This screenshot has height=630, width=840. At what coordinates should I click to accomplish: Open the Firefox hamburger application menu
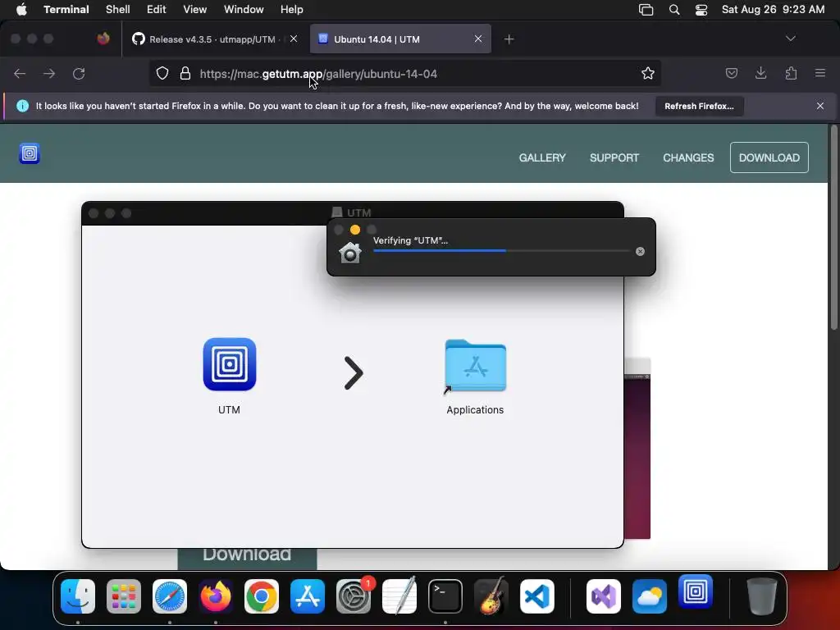point(820,73)
